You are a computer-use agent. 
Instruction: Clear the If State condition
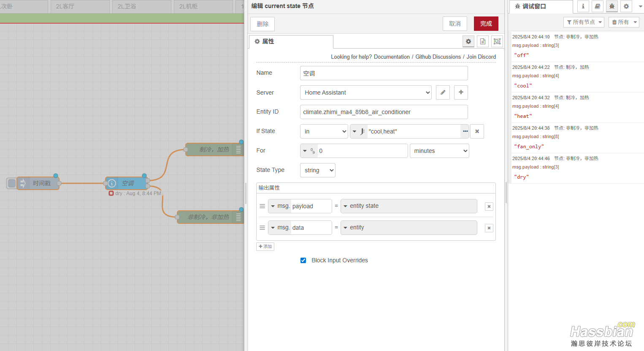point(477,131)
